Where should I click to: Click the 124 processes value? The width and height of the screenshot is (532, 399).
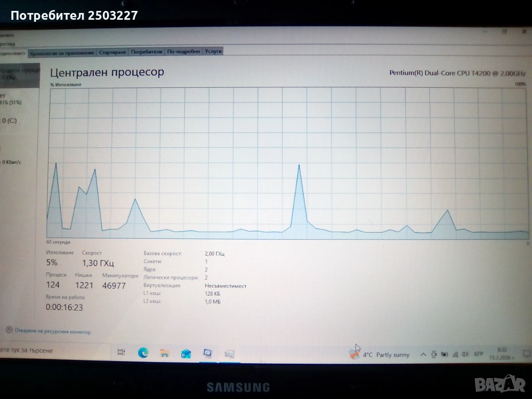point(53,285)
